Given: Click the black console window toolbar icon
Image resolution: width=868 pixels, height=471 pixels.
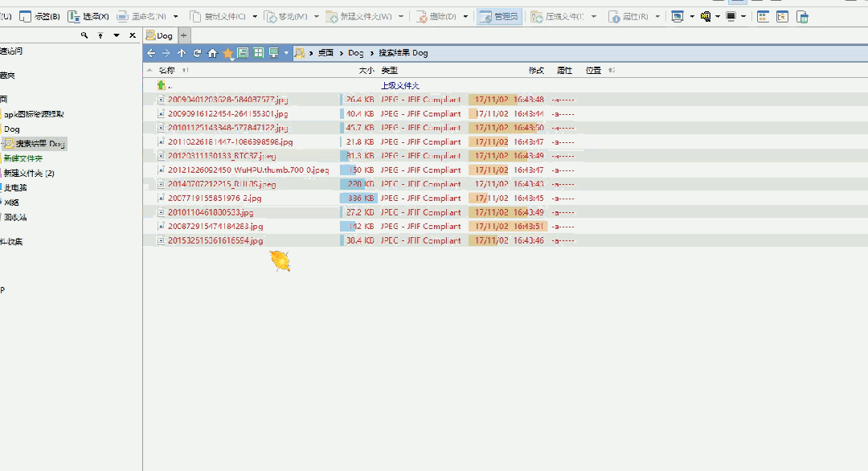Looking at the screenshot, I should coord(731,17).
